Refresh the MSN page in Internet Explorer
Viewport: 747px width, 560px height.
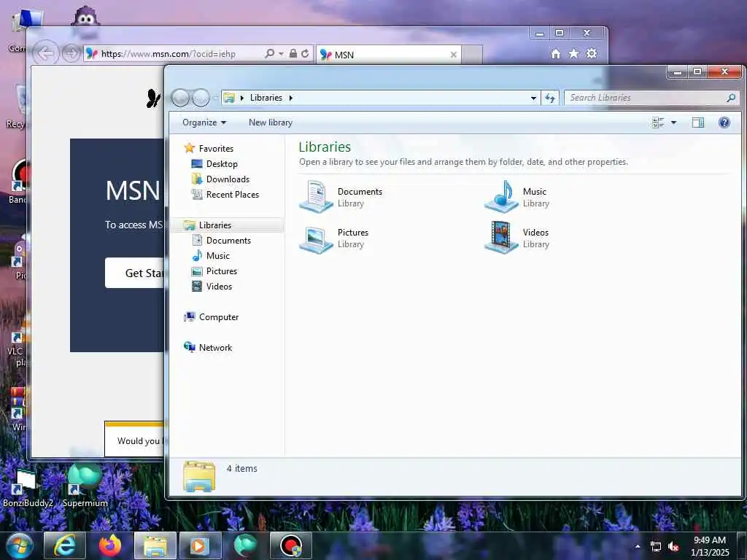click(305, 53)
